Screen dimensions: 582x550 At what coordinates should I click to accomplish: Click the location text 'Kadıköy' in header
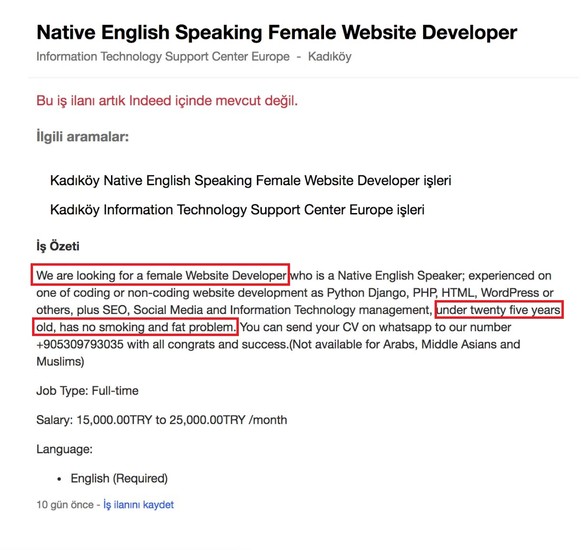point(330,57)
